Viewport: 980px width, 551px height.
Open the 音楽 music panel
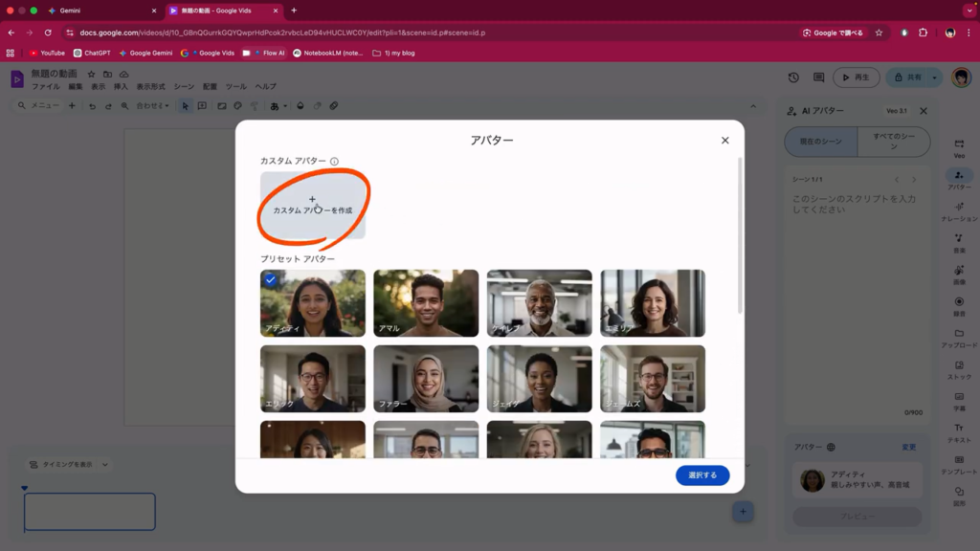pyautogui.click(x=959, y=243)
